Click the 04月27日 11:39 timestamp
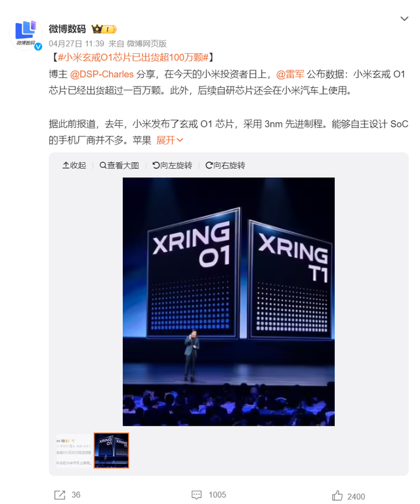The height and width of the screenshot is (504, 420). point(77,44)
